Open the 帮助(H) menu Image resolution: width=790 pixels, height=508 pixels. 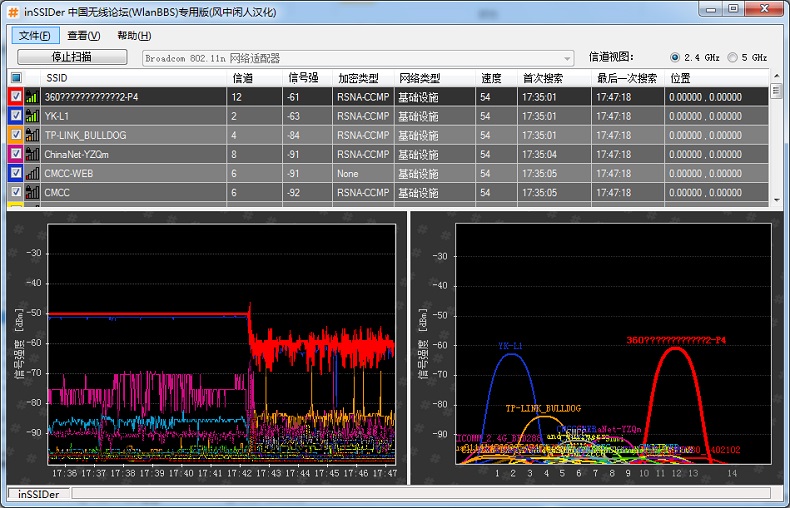point(134,36)
